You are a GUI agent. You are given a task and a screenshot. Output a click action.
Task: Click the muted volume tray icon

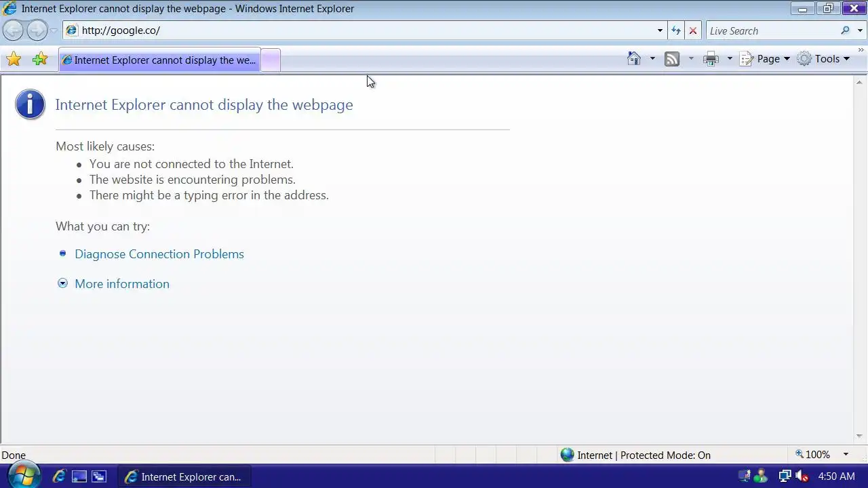pyautogui.click(x=802, y=476)
